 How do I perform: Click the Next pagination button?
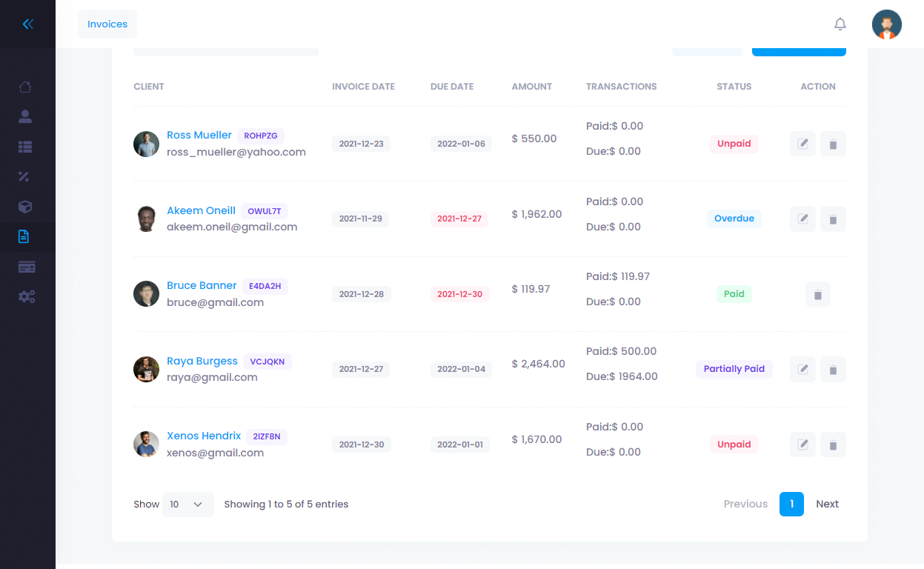click(827, 504)
